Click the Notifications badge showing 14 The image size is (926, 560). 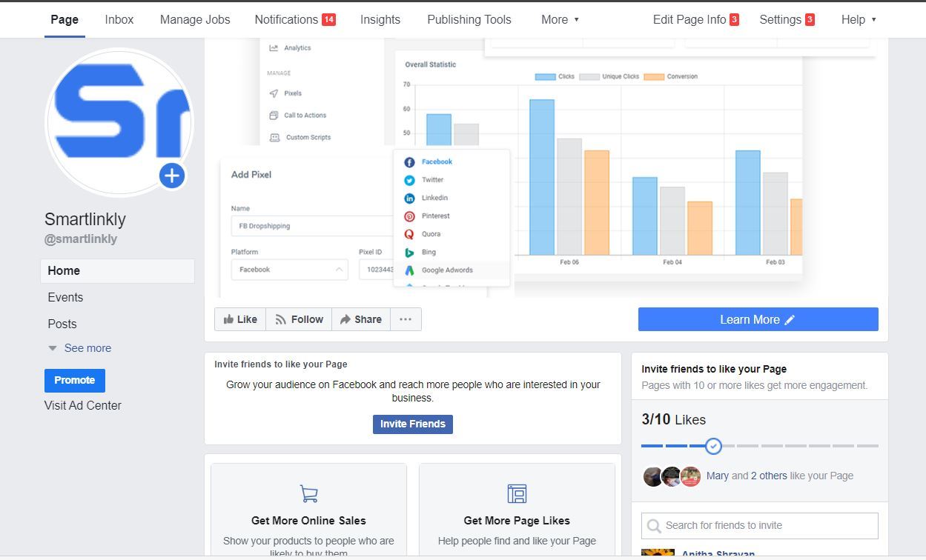pyautogui.click(x=328, y=20)
